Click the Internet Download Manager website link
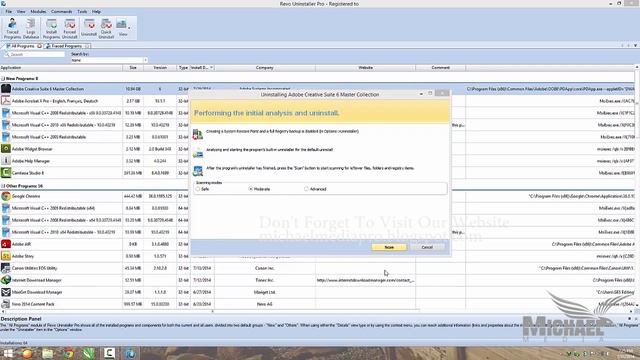 365,280
